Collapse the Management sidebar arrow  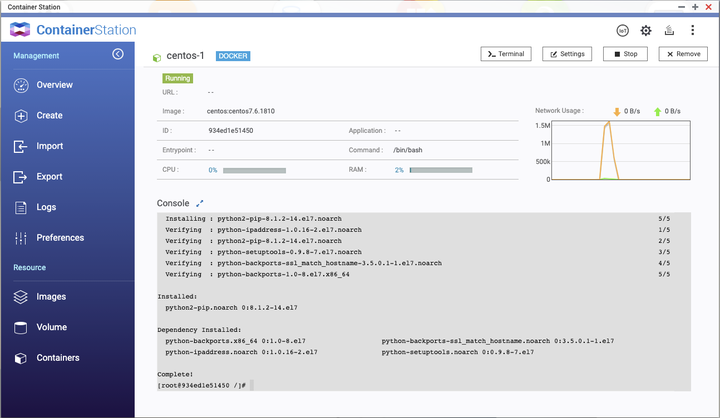pyautogui.click(x=118, y=54)
